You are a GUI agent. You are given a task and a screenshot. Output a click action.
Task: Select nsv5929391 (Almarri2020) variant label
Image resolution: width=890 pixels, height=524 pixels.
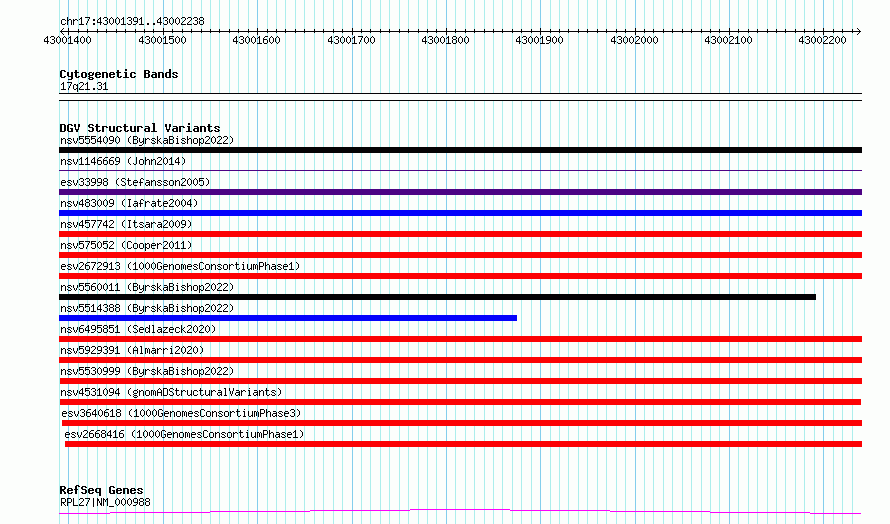132,350
